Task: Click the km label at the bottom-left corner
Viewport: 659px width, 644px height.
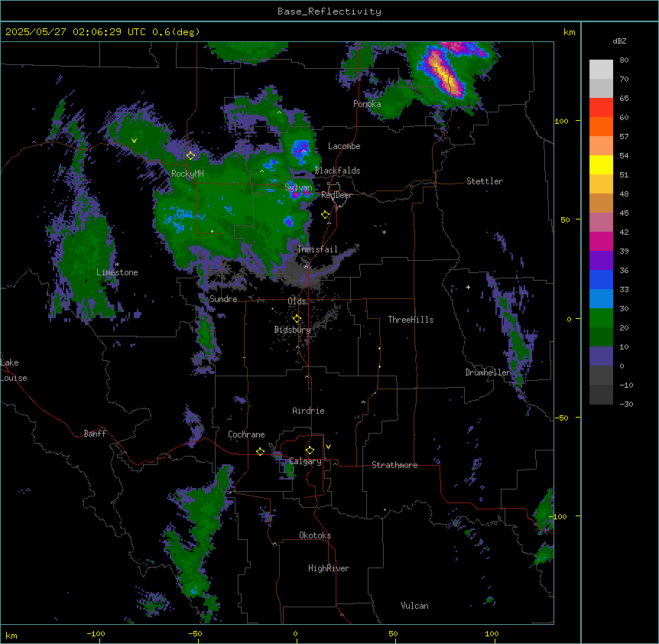Action: pyautogui.click(x=11, y=636)
